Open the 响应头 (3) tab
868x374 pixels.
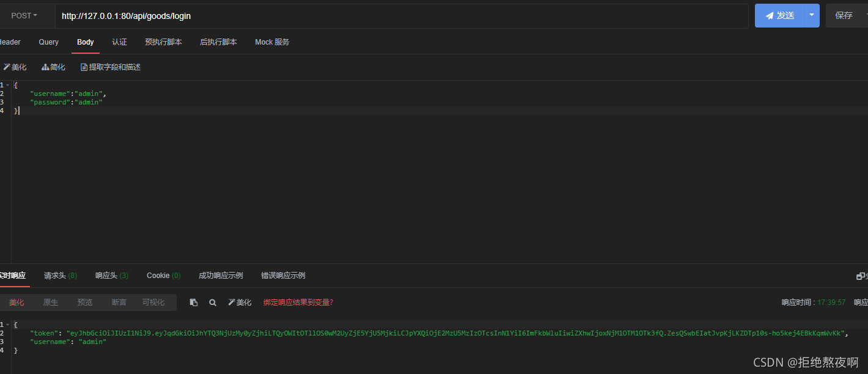[112, 276]
